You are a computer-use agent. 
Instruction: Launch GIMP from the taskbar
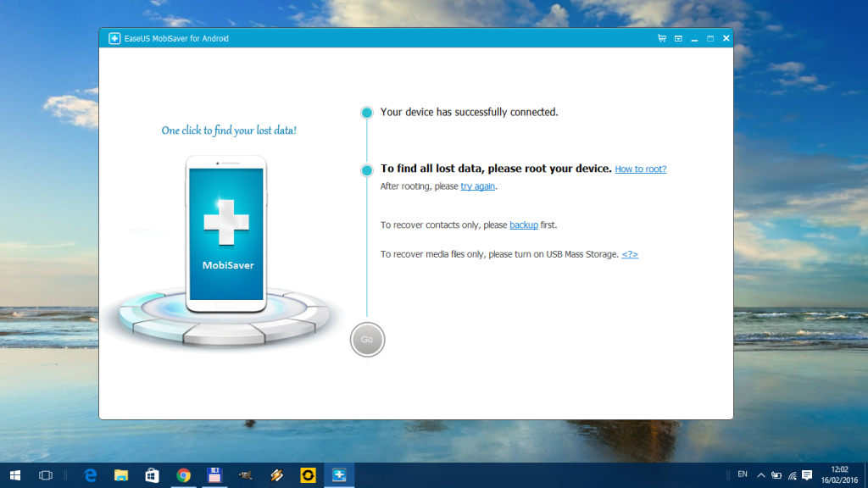click(x=245, y=475)
